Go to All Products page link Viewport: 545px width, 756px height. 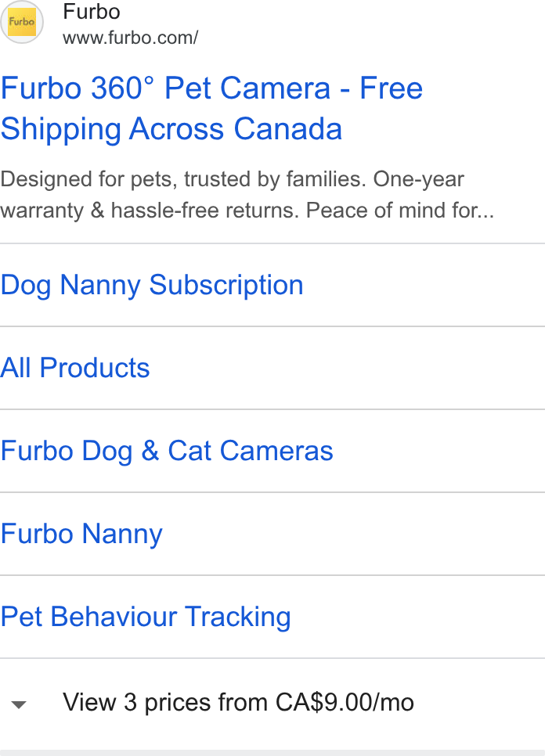point(74,368)
